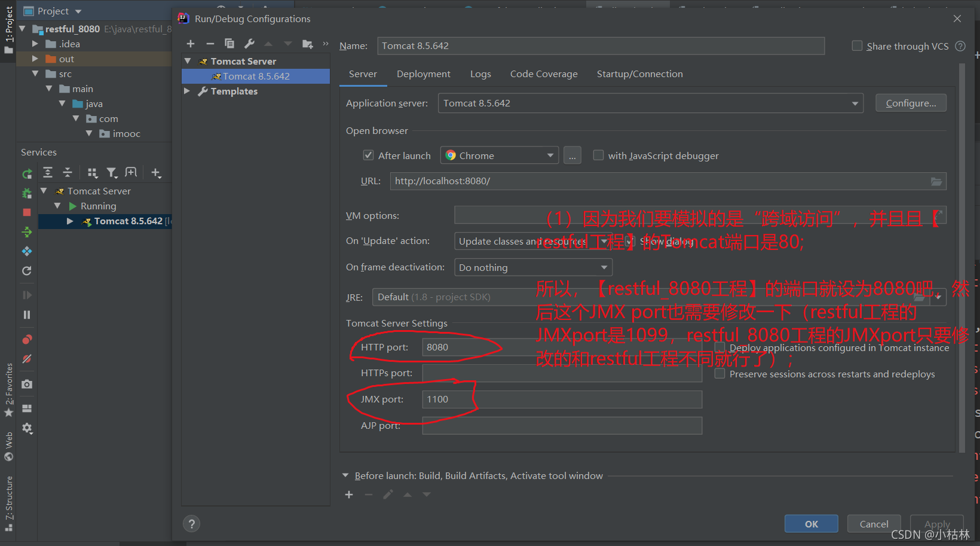Mute breakpoints icon in Services
Image resolution: width=980 pixels, height=546 pixels.
point(27,359)
